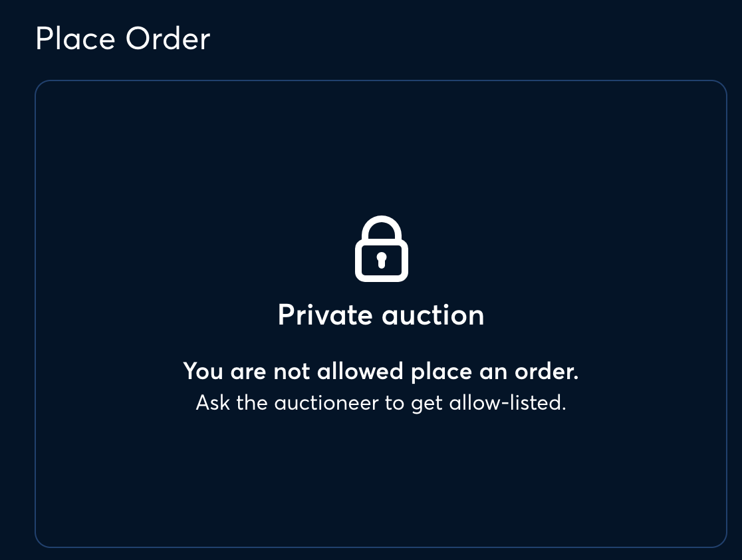Click the word "Place" in the heading
The height and width of the screenshot is (560, 742).
click(x=75, y=39)
